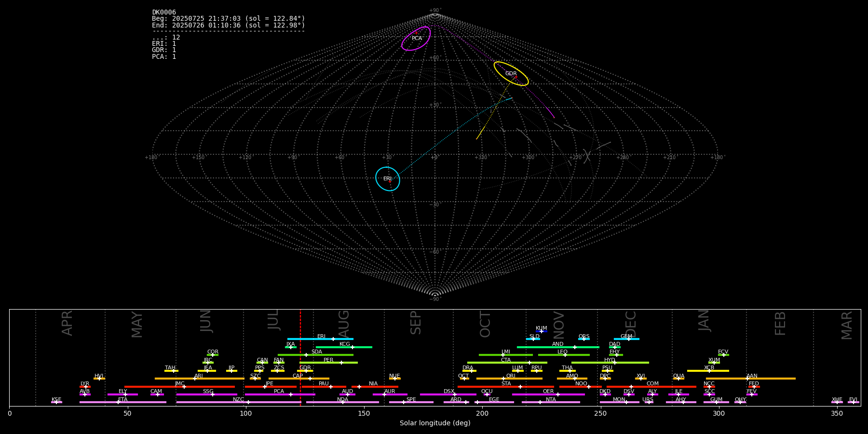Click the station ID text DK0006

164,13
